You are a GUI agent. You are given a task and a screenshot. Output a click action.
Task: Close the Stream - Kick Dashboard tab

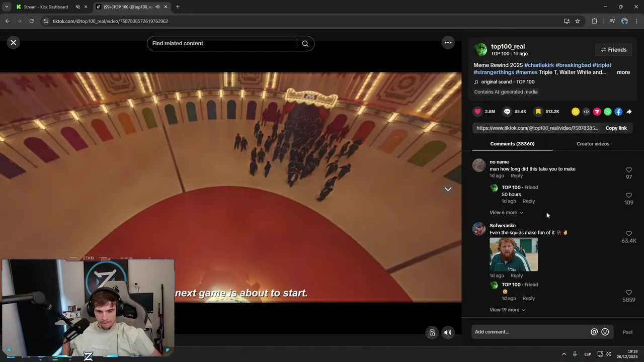click(86, 7)
